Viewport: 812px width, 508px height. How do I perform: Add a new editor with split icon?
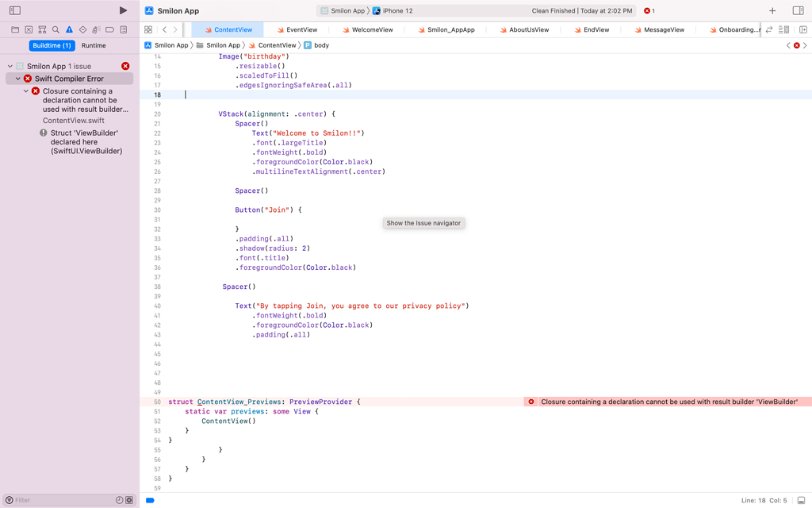point(803,29)
